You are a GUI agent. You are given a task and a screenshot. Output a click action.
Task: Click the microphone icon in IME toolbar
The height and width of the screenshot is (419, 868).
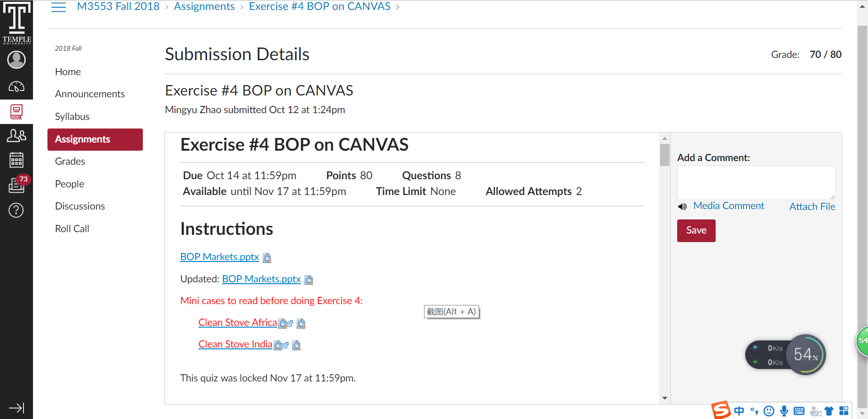[784, 411]
